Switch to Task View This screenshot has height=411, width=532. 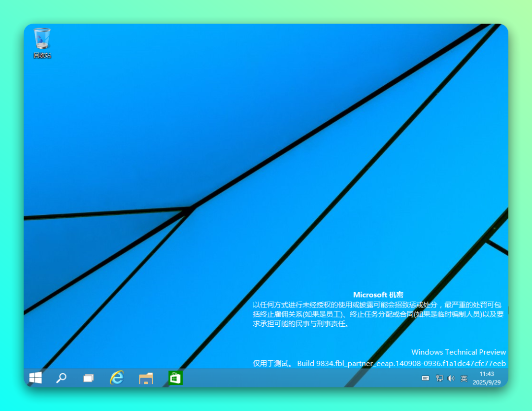89,378
